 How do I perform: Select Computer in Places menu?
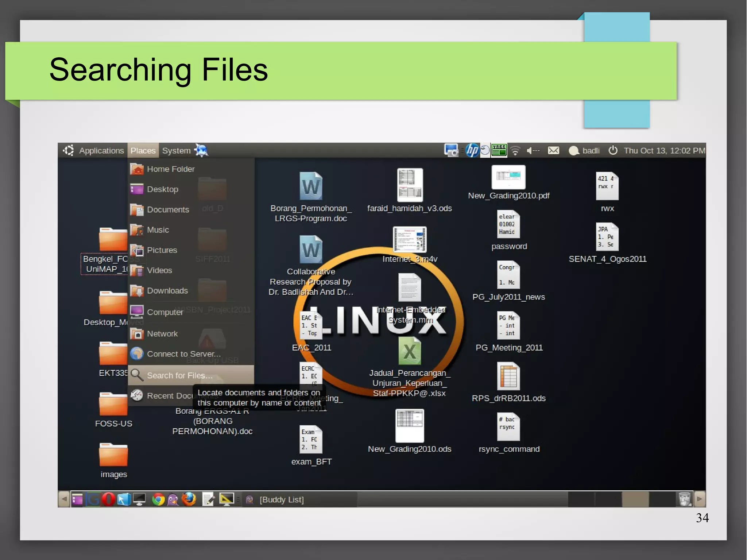point(191,312)
